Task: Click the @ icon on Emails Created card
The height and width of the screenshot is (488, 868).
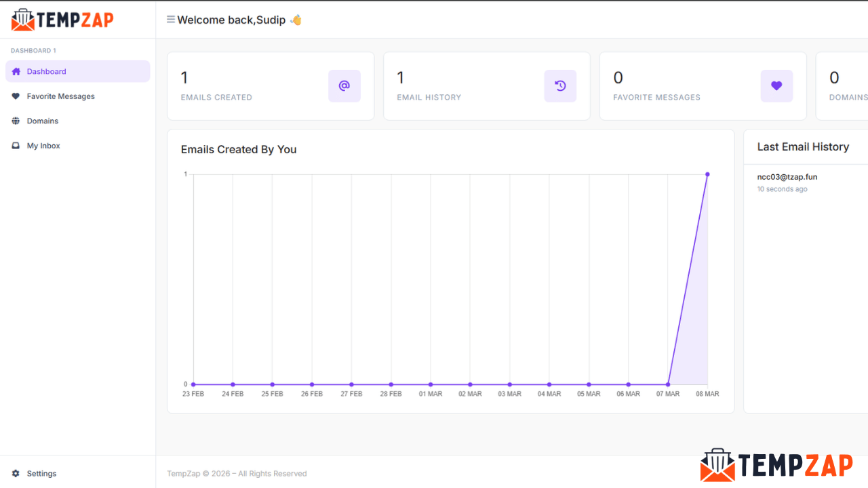Action: [x=344, y=85]
